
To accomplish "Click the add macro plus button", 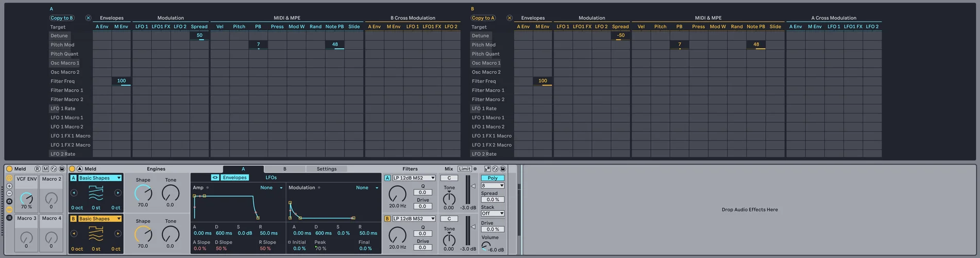I will click(9, 186).
